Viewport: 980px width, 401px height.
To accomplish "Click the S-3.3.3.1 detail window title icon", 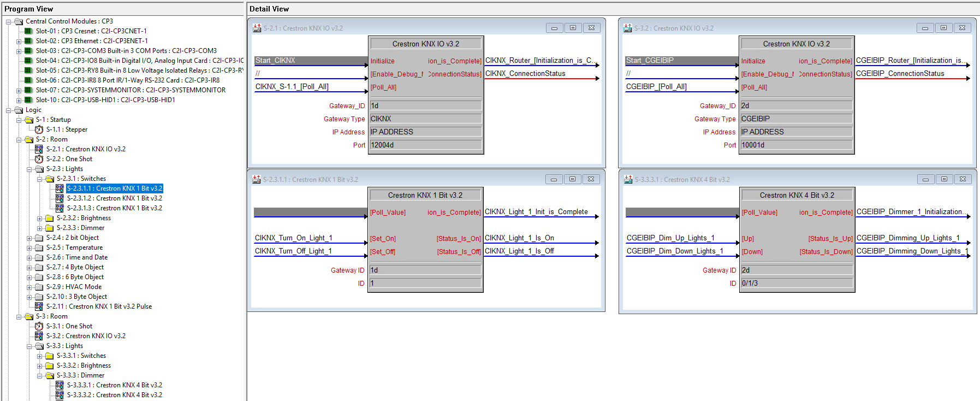I will click(628, 179).
